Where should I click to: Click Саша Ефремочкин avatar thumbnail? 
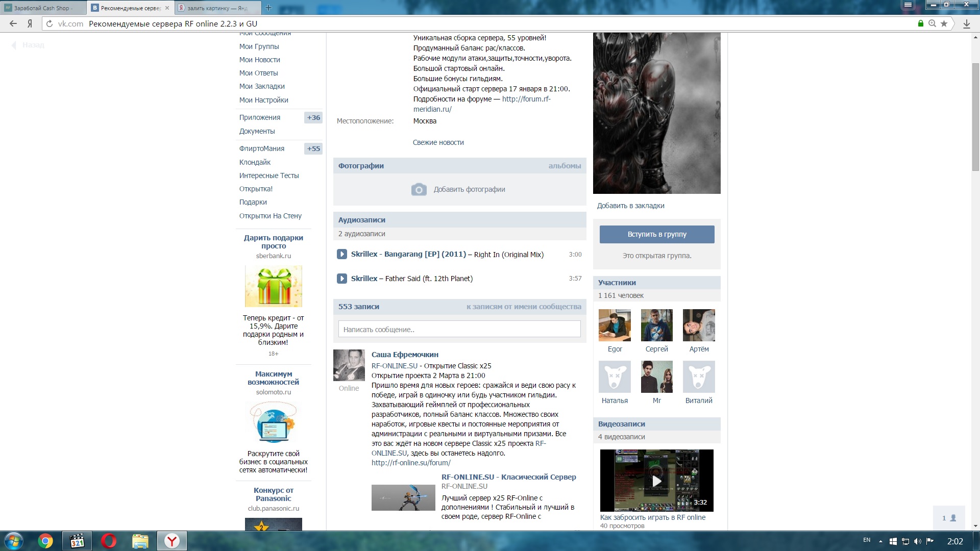point(349,365)
